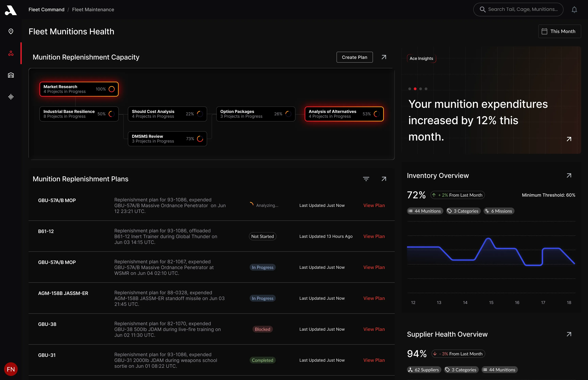Click the Search Tail, Cage, Munitions field
Image resolution: width=588 pixels, height=380 pixels.
518,9
